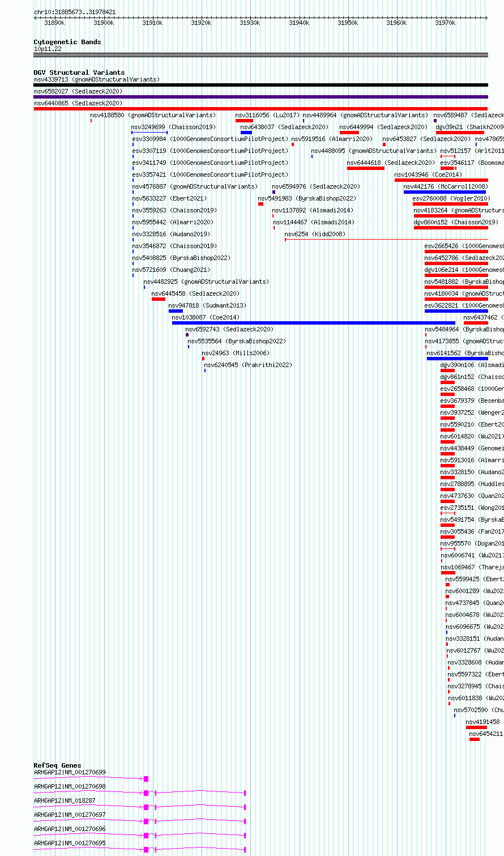Image resolution: width=504 pixels, height=856 pixels.
Task: Open variant nsv1144467 (Alsmadi2014) label
Action: tap(314, 222)
